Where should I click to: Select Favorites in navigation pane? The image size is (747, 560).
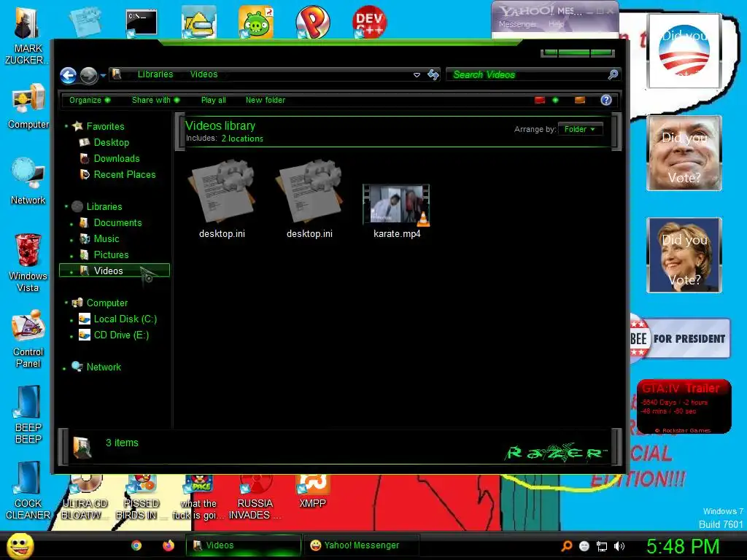coord(105,126)
